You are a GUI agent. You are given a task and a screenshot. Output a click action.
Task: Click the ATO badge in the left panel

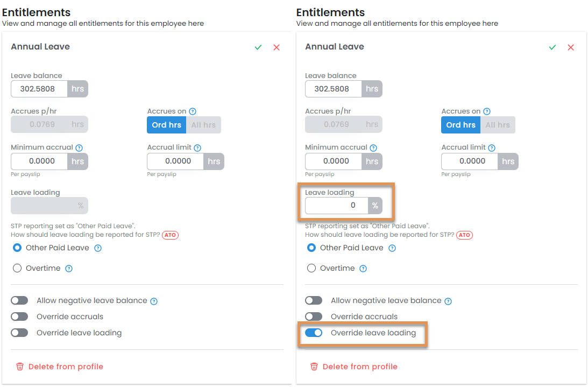click(x=170, y=235)
